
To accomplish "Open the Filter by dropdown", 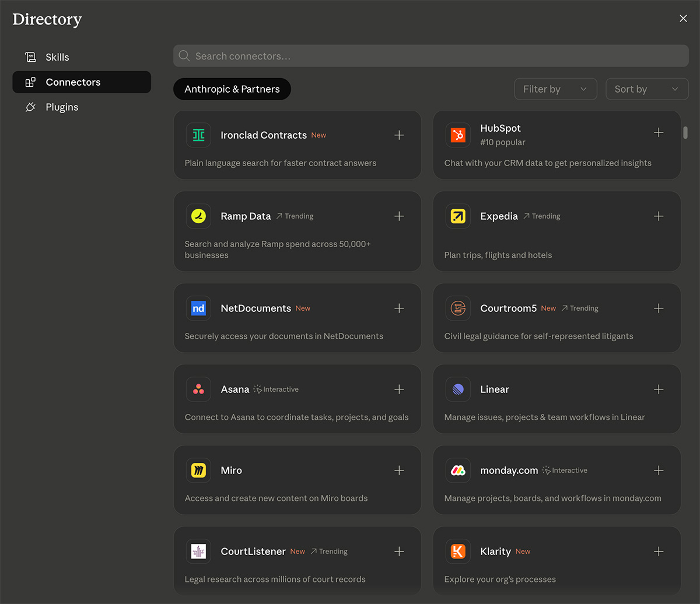I will pyautogui.click(x=555, y=89).
